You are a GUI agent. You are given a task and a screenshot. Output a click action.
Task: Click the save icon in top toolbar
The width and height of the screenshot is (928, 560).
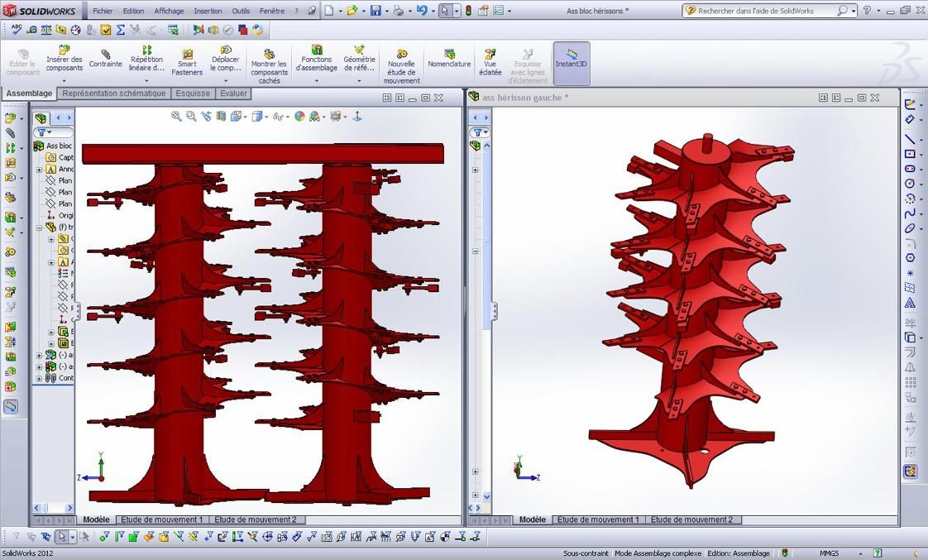pos(376,11)
